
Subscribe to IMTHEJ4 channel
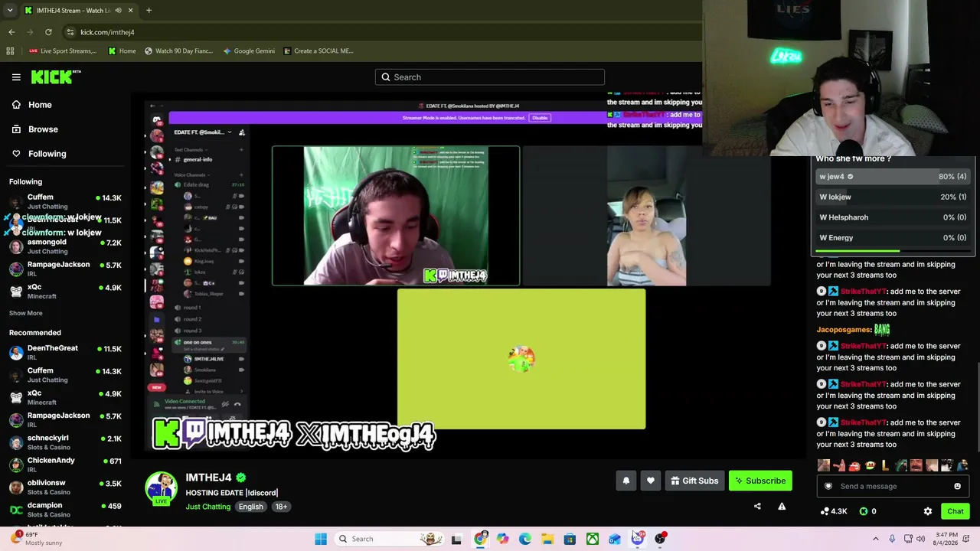(x=760, y=481)
